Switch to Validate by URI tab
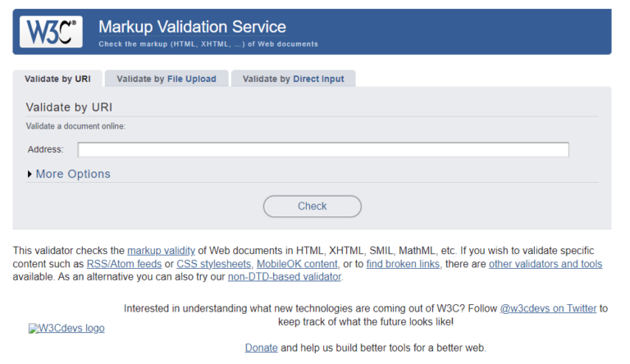630x364 pixels. pos(57,79)
